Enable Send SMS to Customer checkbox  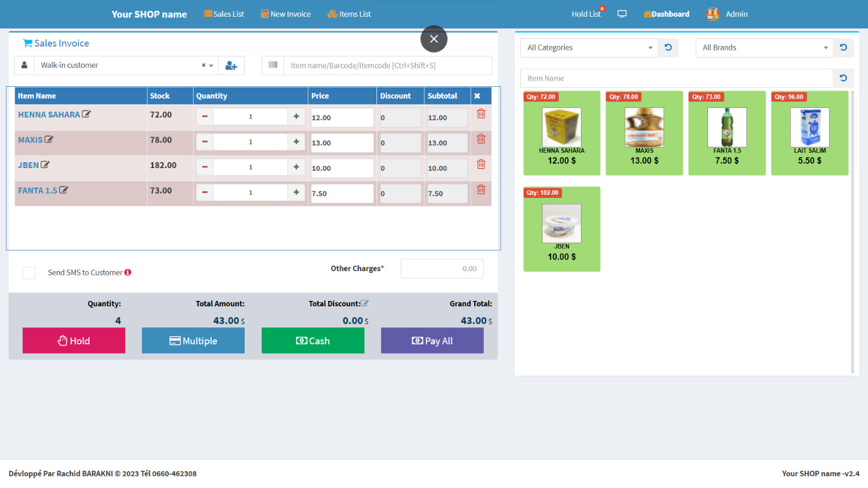coord(29,273)
